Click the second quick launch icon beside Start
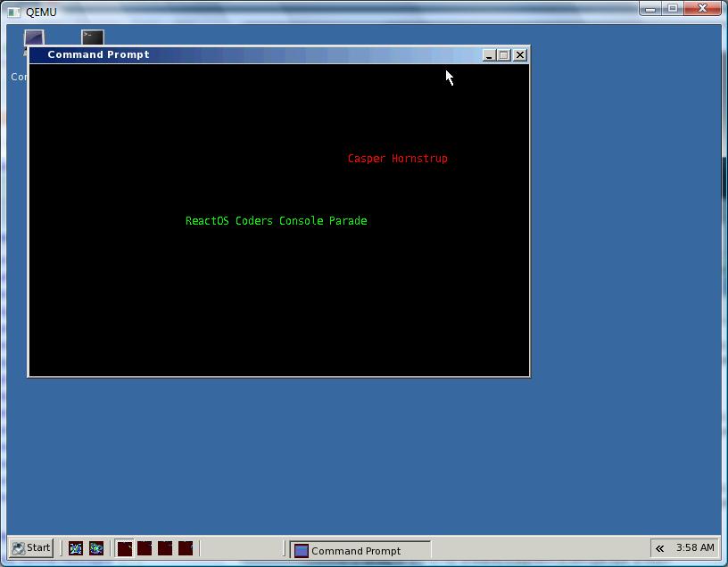Screen dimensions: 728x567 (96, 548)
